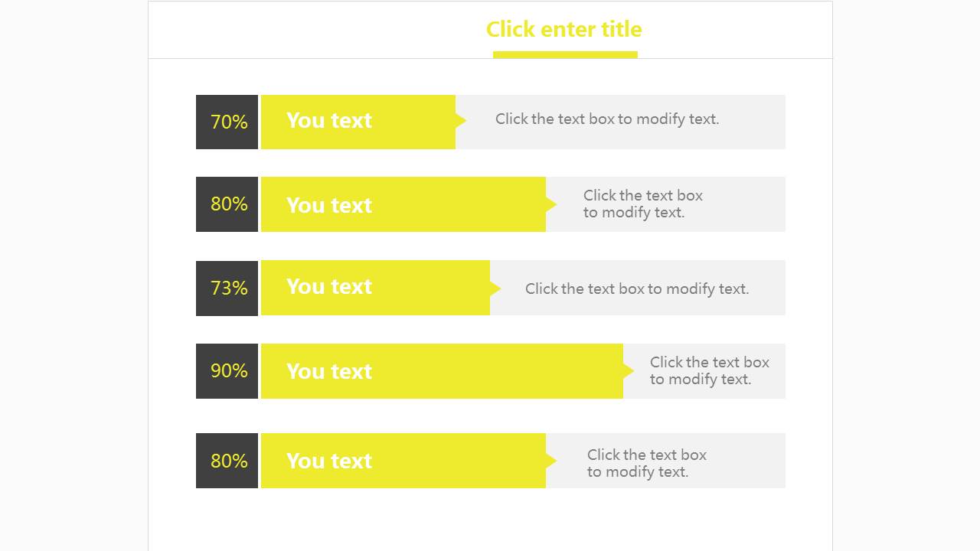This screenshot has height=551, width=980.
Task: Click the arrow tip of the 70% yellow bar
Action: (x=461, y=120)
